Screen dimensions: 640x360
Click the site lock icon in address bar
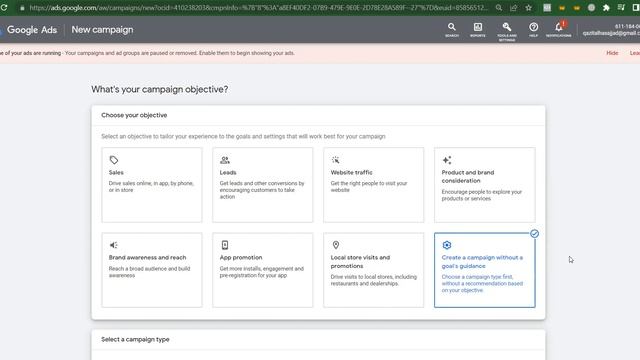pos(22,8)
